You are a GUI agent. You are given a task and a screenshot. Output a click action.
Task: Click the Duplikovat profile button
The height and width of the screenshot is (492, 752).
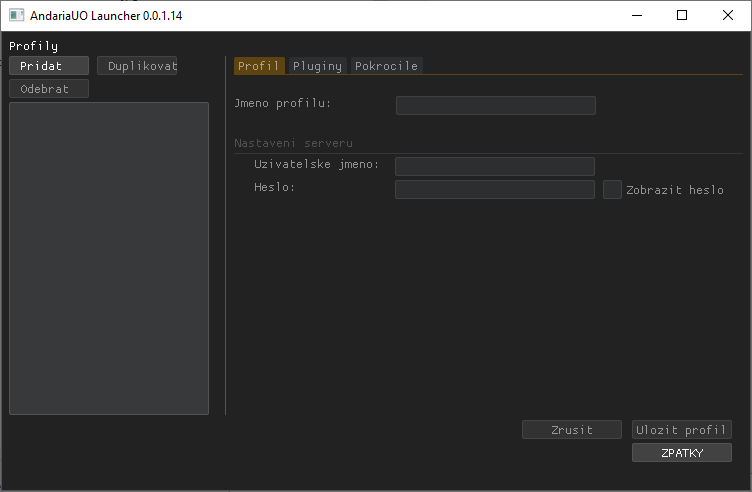coord(137,66)
